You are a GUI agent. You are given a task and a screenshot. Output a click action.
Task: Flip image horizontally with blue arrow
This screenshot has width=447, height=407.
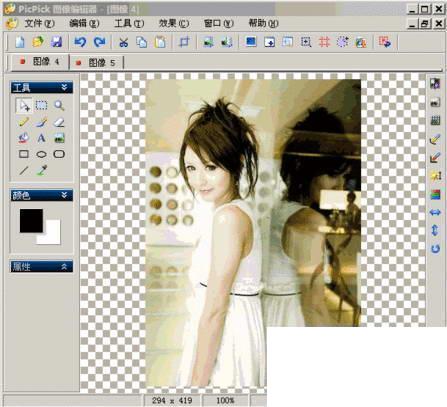point(435,212)
